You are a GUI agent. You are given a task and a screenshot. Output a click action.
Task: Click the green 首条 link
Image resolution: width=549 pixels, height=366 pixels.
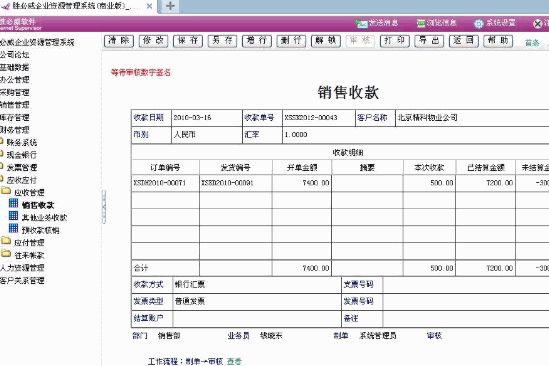click(532, 43)
